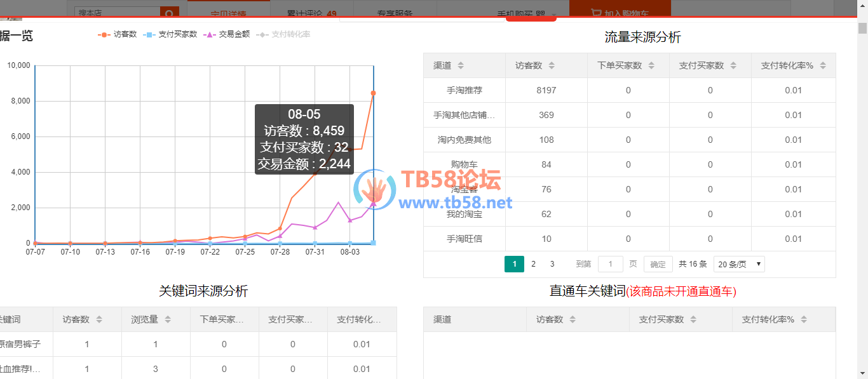
Task: Enable the greyed-out 支付转化率 legend series
Action: tap(283, 34)
